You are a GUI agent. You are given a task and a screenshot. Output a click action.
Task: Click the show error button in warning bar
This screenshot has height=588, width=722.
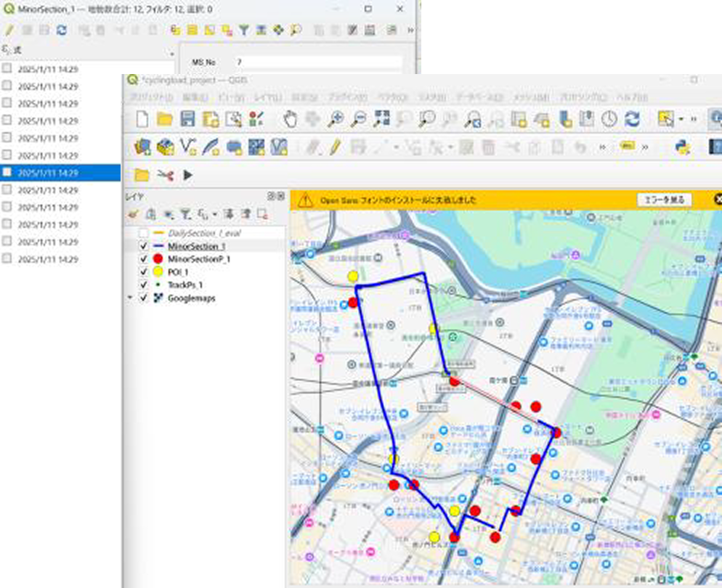click(x=664, y=200)
